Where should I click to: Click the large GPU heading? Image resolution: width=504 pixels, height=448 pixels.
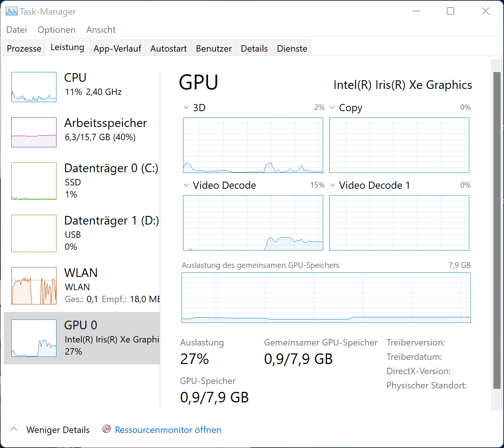199,82
